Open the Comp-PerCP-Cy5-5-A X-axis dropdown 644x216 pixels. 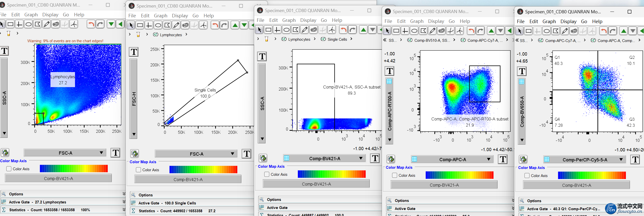[x=585, y=159]
